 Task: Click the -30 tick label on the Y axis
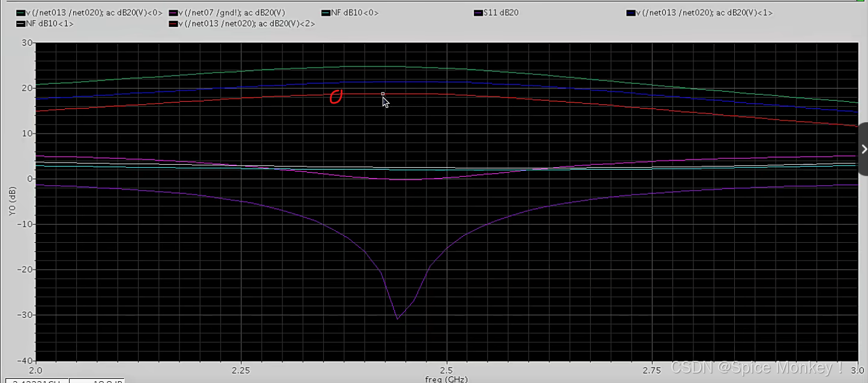[x=25, y=315]
